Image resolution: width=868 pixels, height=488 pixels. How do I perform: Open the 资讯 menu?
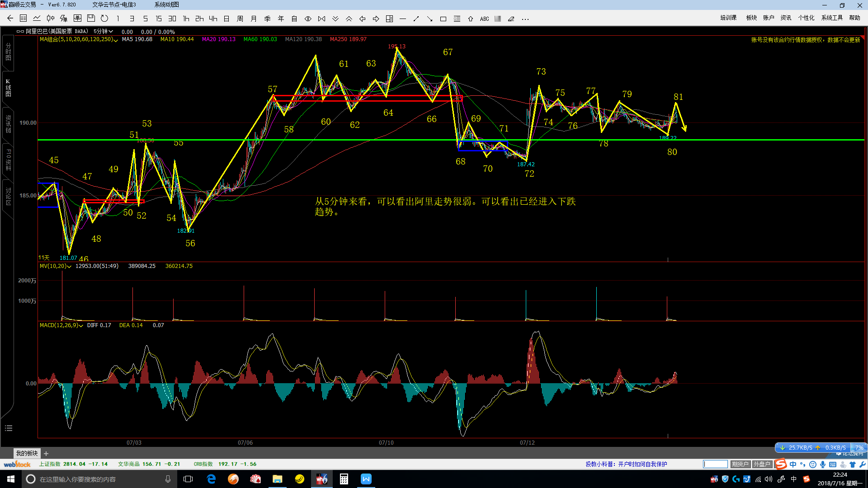tap(786, 18)
